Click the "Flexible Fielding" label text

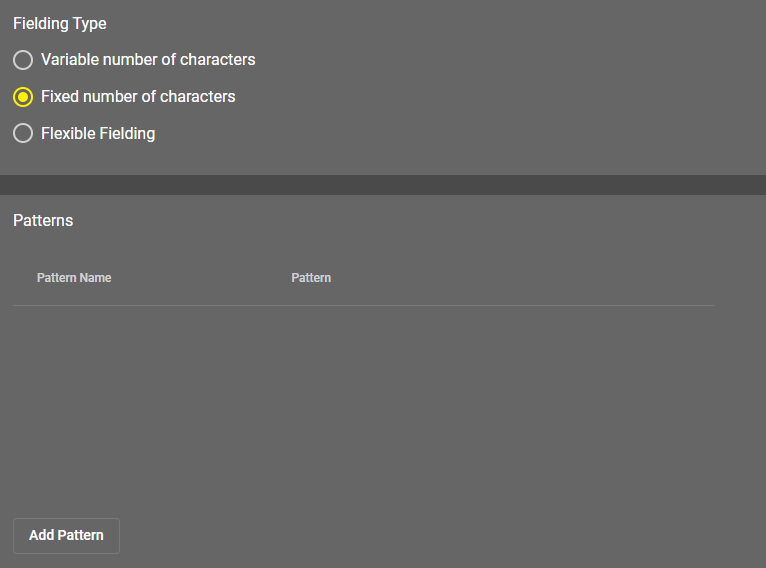coord(98,133)
